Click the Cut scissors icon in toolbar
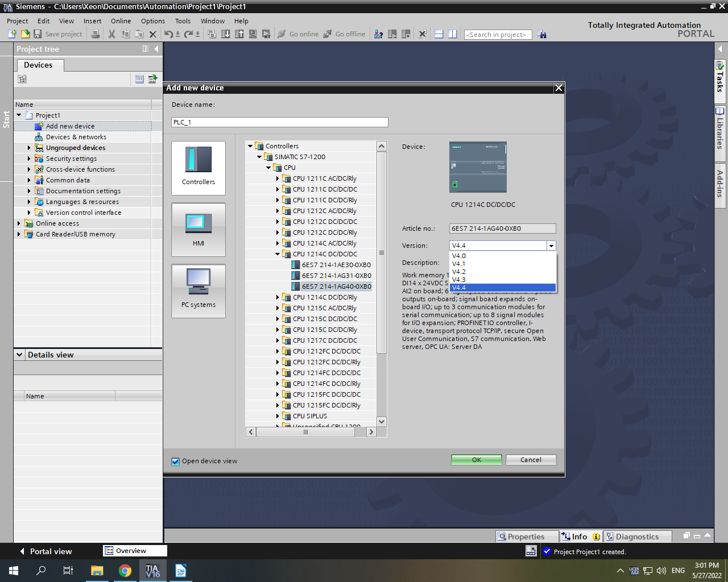The width and height of the screenshot is (728, 582). coord(111,34)
